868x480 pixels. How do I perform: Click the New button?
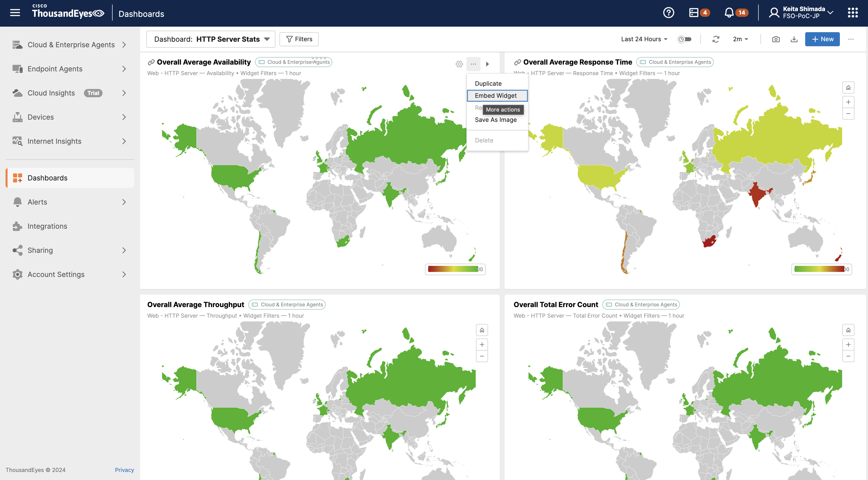[x=822, y=39]
